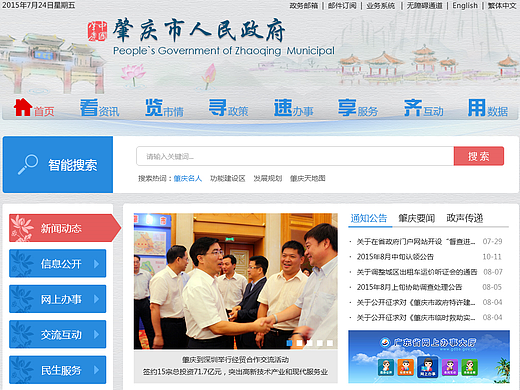Open the 用数据 navigation menu

coord(488,108)
